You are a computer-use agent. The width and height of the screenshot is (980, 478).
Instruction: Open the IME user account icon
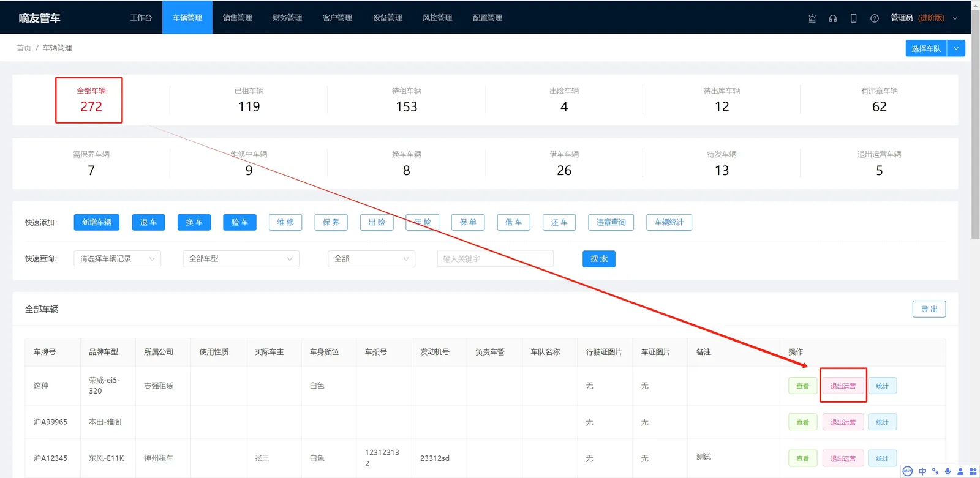[960, 471]
